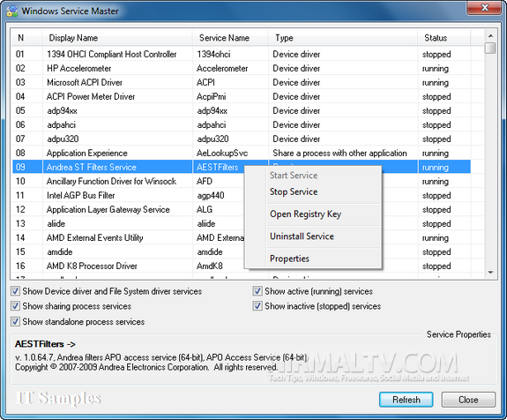Select Andrea ST Filters Service row
The height and width of the screenshot is (420, 507).
coord(242,168)
